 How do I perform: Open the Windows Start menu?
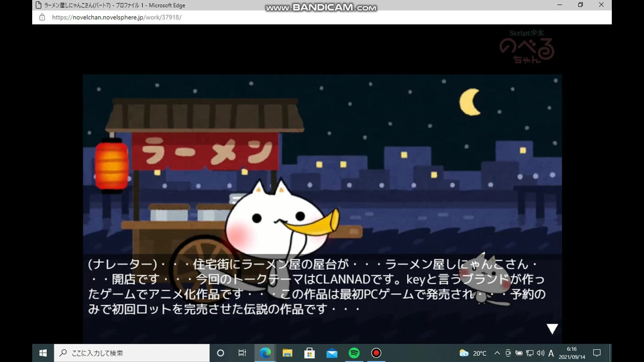[43, 353]
